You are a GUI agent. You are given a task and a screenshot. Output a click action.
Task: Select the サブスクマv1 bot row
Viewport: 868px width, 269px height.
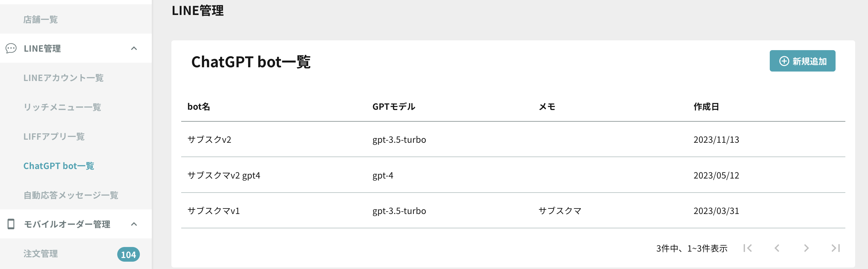513,211
